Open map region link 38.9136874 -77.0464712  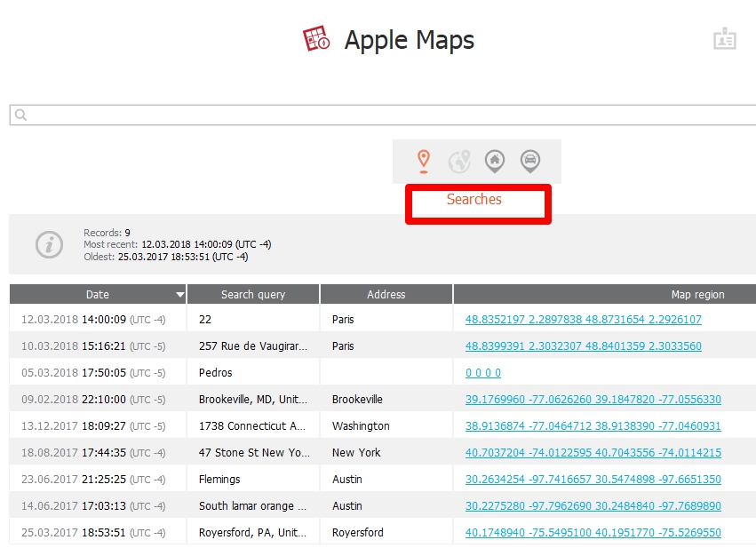593,425
